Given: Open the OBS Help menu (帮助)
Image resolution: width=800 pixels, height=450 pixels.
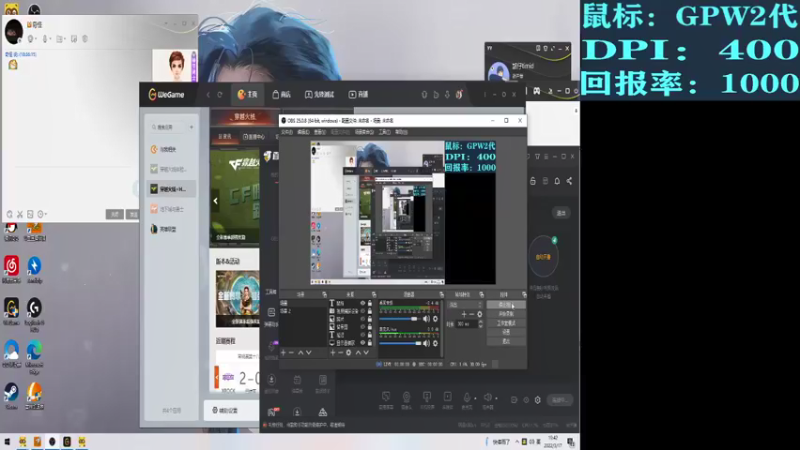Looking at the screenshot, I should (x=401, y=132).
